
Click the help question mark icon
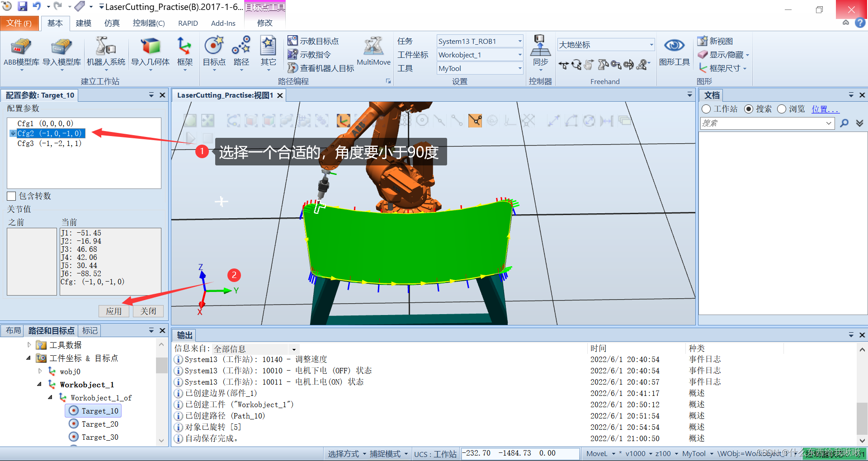pyautogui.click(x=860, y=23)
